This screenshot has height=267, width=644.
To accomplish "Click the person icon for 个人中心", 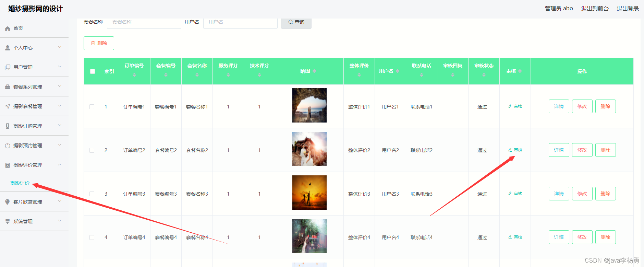I will tap(8, 48).
